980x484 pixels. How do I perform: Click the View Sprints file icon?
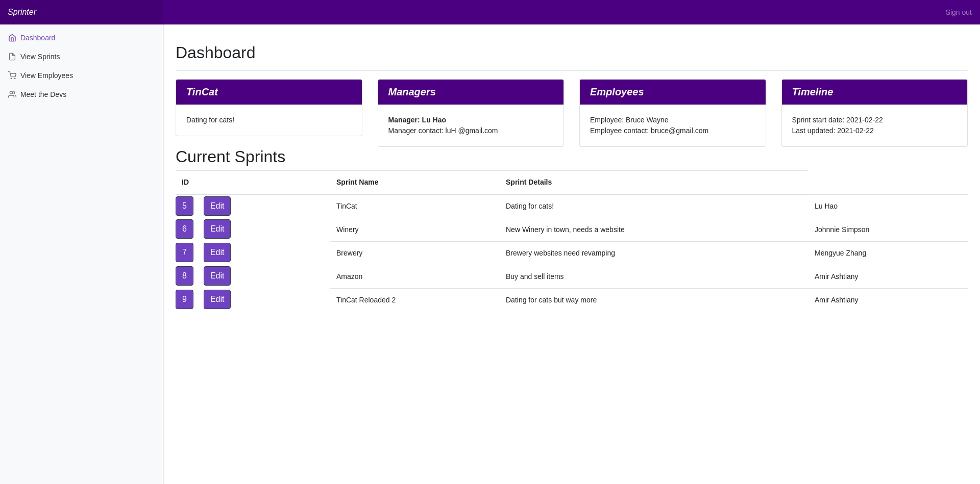[12, 57]
